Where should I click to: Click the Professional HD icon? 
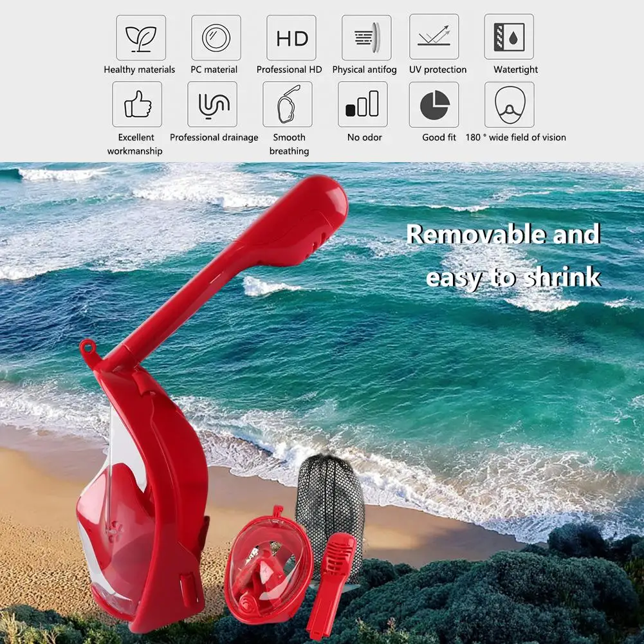click(291, 38)
